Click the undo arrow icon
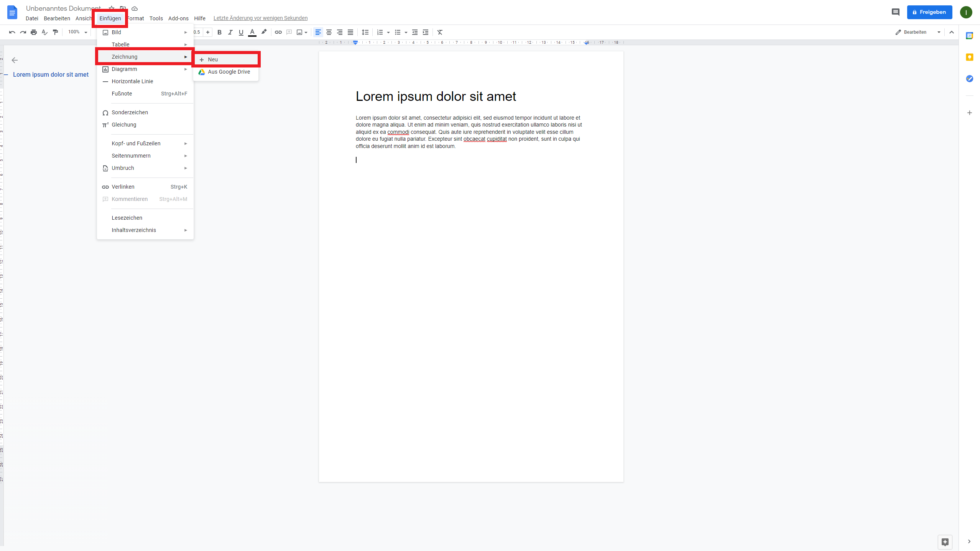The width and height of the screenshot is (980, 551). tap(12, 32)
